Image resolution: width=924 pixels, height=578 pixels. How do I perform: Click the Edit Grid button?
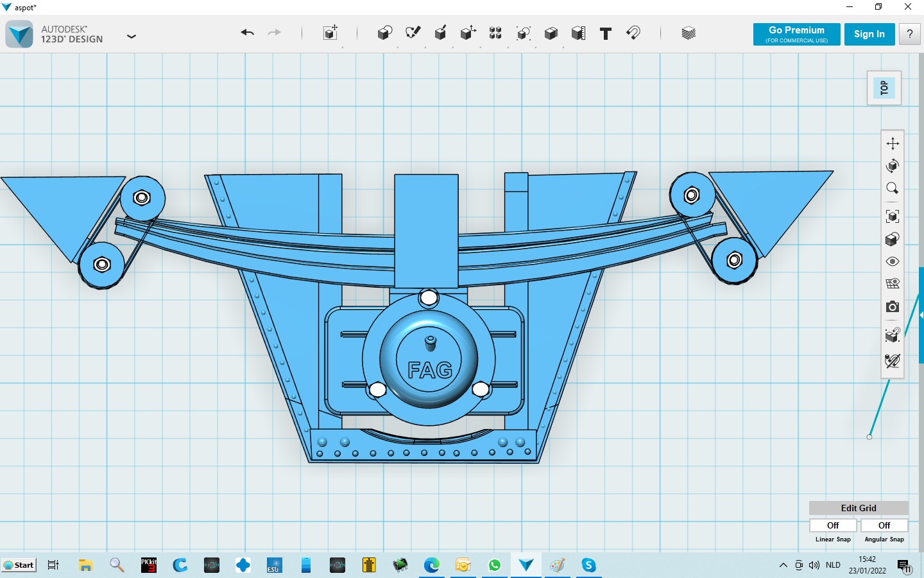click(x=859, y=508)
